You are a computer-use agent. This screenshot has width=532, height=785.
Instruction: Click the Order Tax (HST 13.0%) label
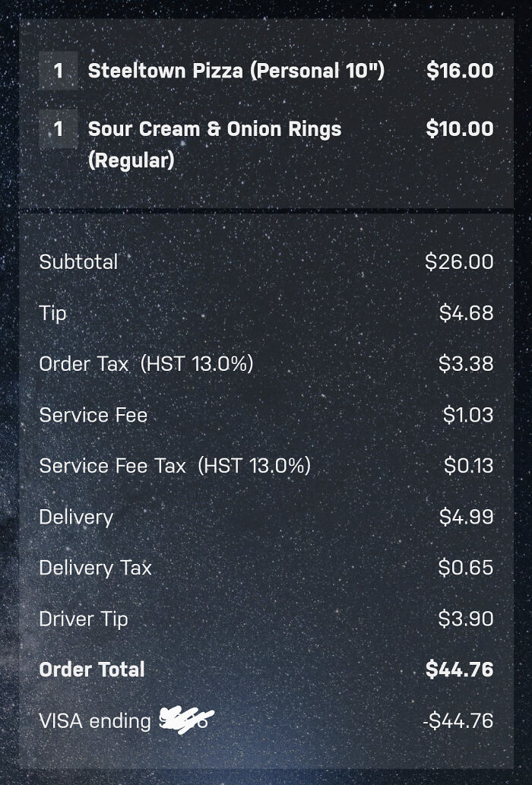146,364
